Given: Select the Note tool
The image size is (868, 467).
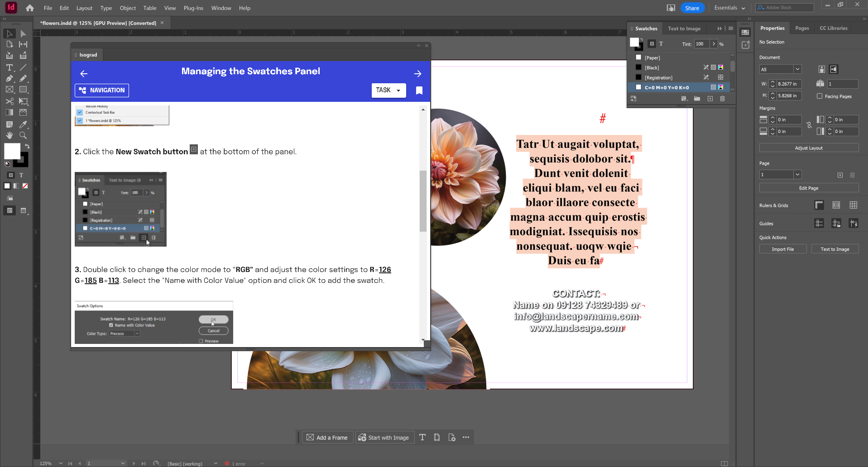Looking at the screenshot, I should click(9, 124).
